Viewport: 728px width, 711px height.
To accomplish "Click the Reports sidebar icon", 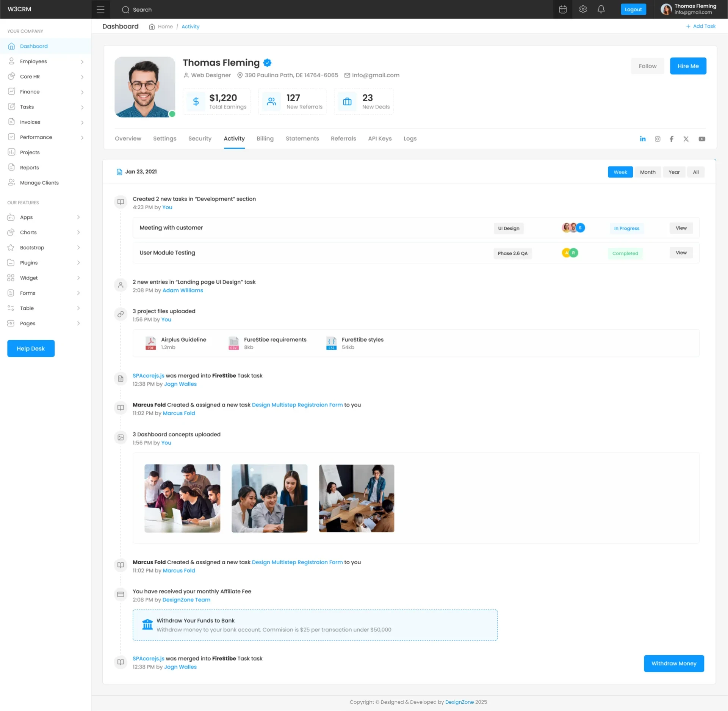I will point(11,167).
